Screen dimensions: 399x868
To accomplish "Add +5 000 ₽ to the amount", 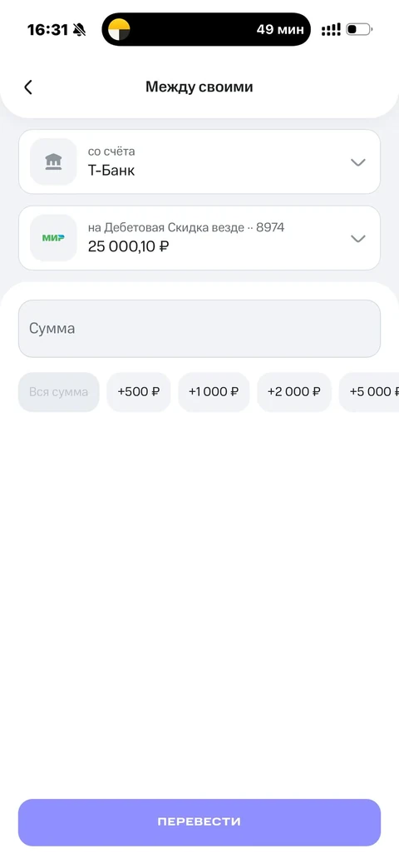I will 369,392.
